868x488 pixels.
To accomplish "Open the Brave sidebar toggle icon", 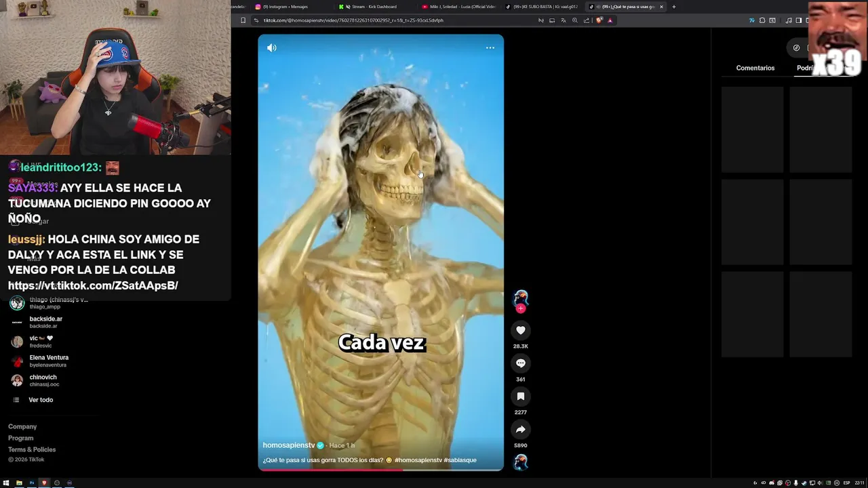I will [x=799, y=20].
